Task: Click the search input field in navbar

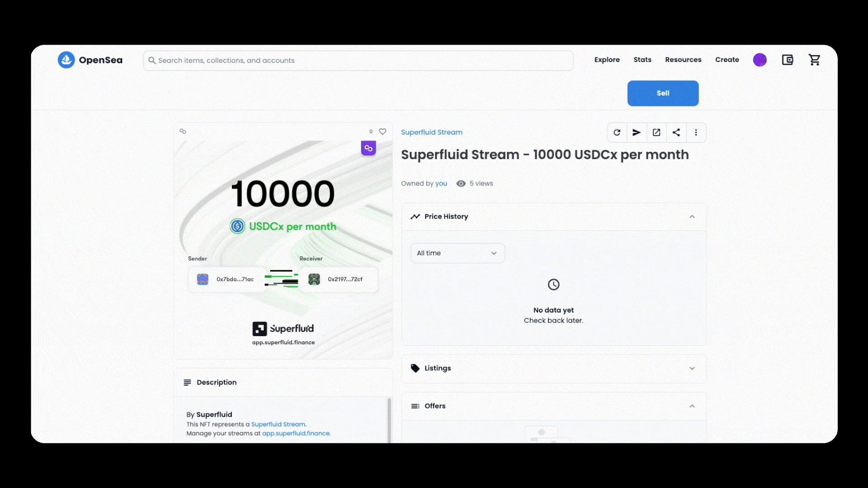Action: (358, 60)
